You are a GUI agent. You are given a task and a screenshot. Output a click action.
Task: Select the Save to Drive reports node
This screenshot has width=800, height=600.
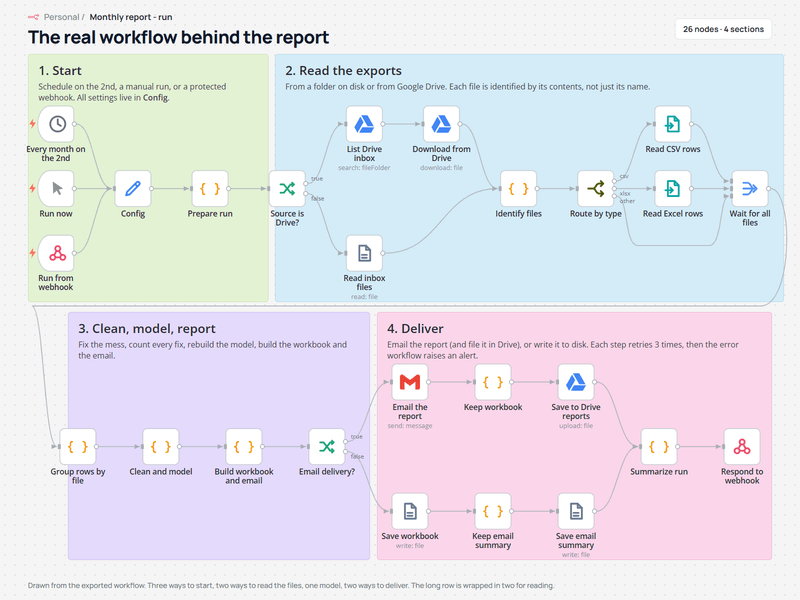(x=576, y=382)
